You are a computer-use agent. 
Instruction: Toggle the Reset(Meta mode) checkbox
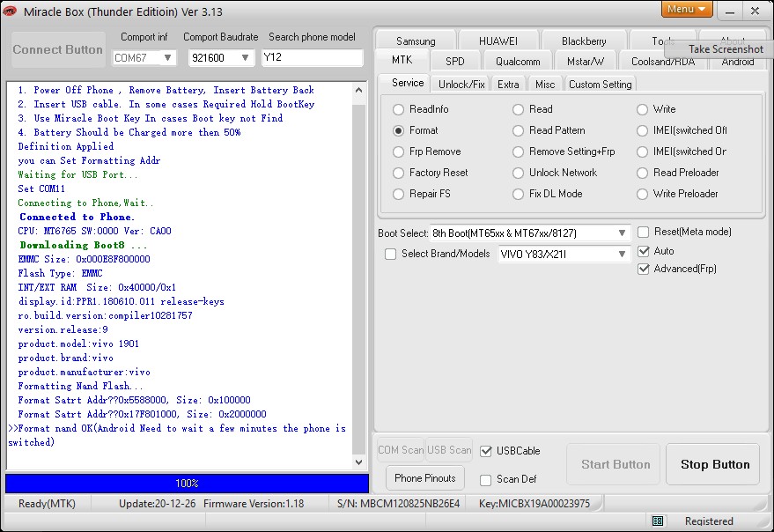point(643,233)
